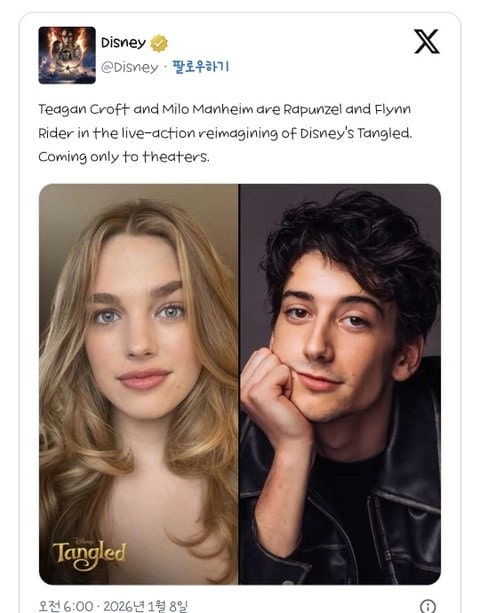This screenshot has width=480, height=613.
Task: Click the Disney display name
Action: tap(123, 43)
